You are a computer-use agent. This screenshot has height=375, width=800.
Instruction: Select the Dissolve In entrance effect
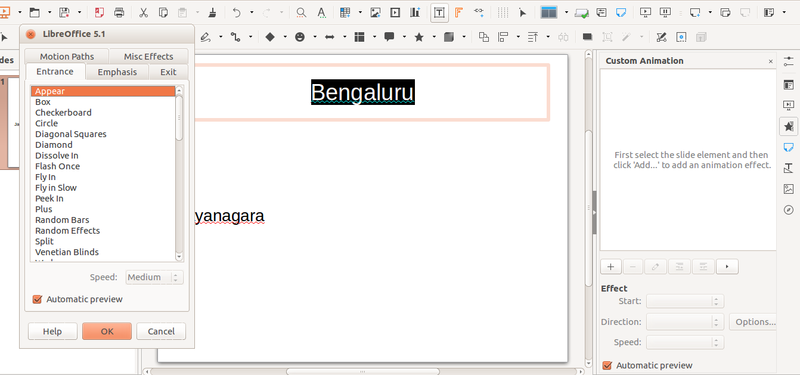coord(103,156)
